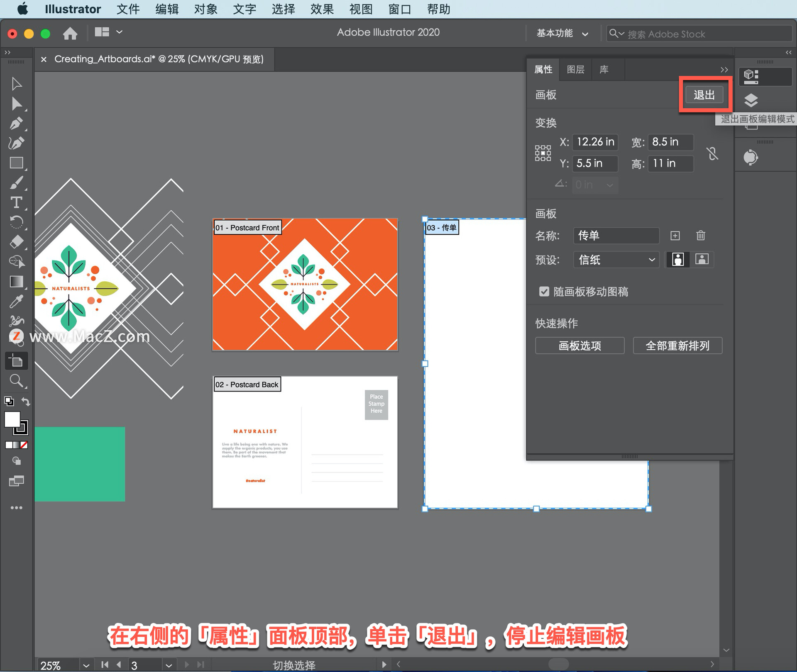This screenshot has height=672, width=797.
Task: Choose reference point locator grid
Action: pos(543,153)
